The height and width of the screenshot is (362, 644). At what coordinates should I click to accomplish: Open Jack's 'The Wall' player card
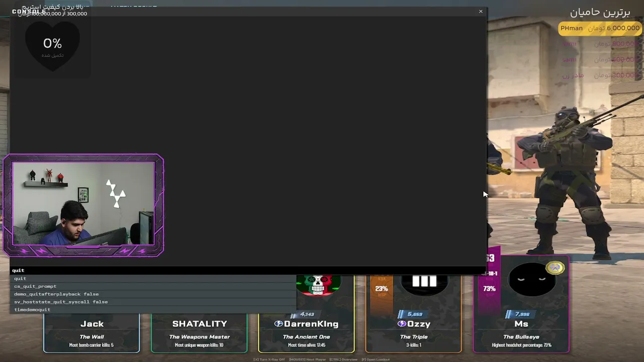tap(92, 333)
